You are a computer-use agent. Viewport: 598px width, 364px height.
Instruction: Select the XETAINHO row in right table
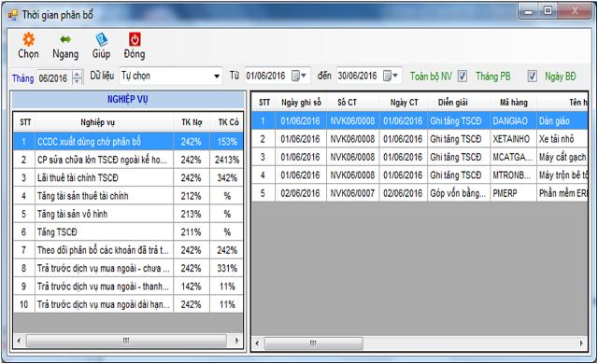point(420,139)
